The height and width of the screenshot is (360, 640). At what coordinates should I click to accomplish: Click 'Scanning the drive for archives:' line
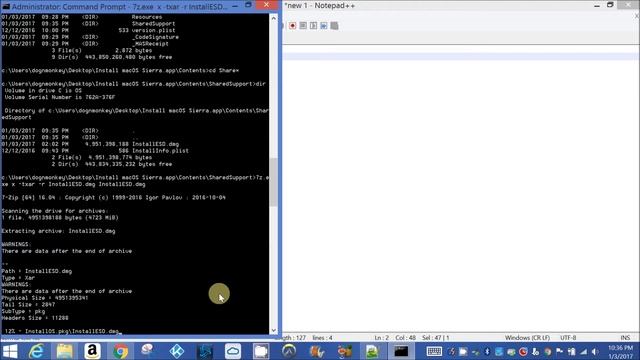pyautogui.click(x=55, y=211)
